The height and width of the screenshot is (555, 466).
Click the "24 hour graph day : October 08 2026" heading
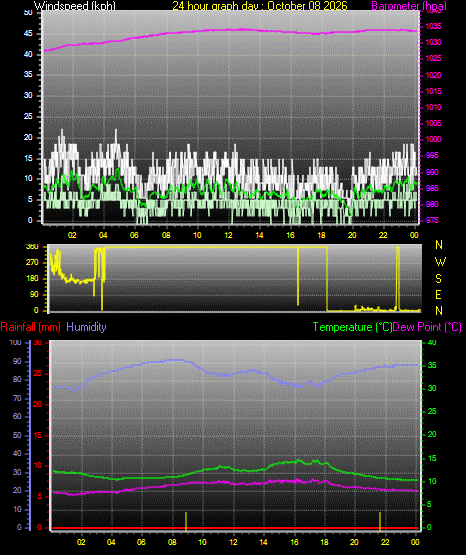(260, 6)
